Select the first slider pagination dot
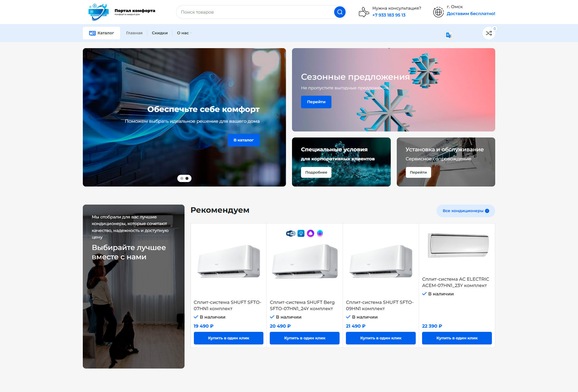The image size is (578, 392). pyautogui.click(x=182, y=178)
